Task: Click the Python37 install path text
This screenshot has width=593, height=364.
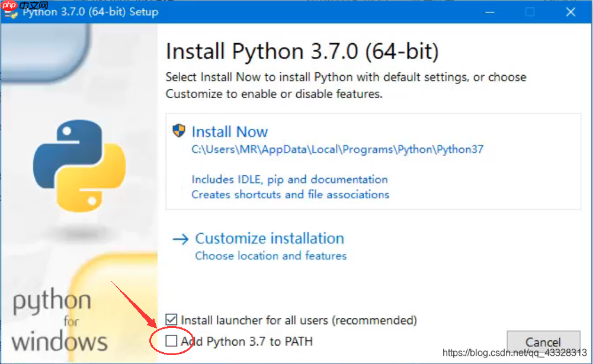Action: [337, 150]
